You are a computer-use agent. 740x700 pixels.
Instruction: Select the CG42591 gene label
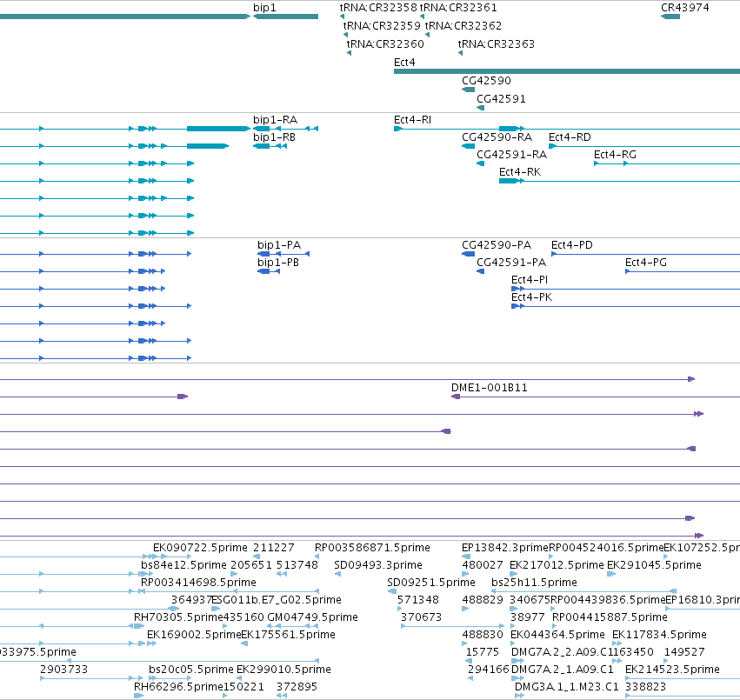click(x=501, y=99)
